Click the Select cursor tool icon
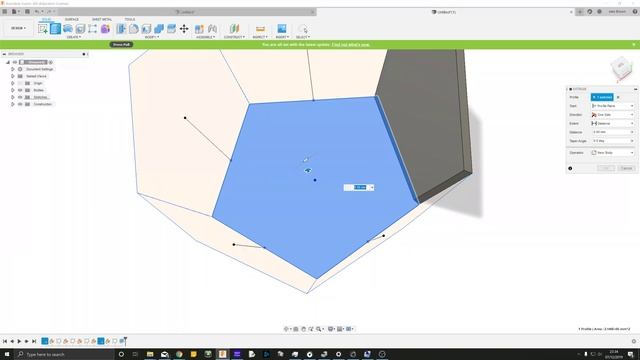This screenshot has height=360, width=640. click(302, 29)
